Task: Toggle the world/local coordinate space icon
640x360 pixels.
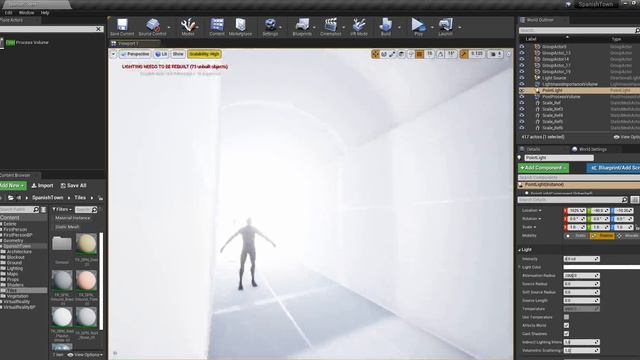Action: (x=402, y=54)
